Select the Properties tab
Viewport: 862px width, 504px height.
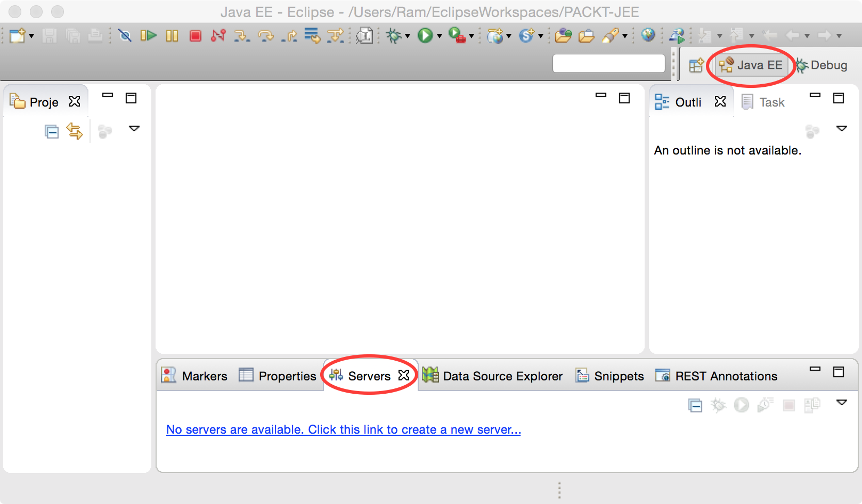277,376
